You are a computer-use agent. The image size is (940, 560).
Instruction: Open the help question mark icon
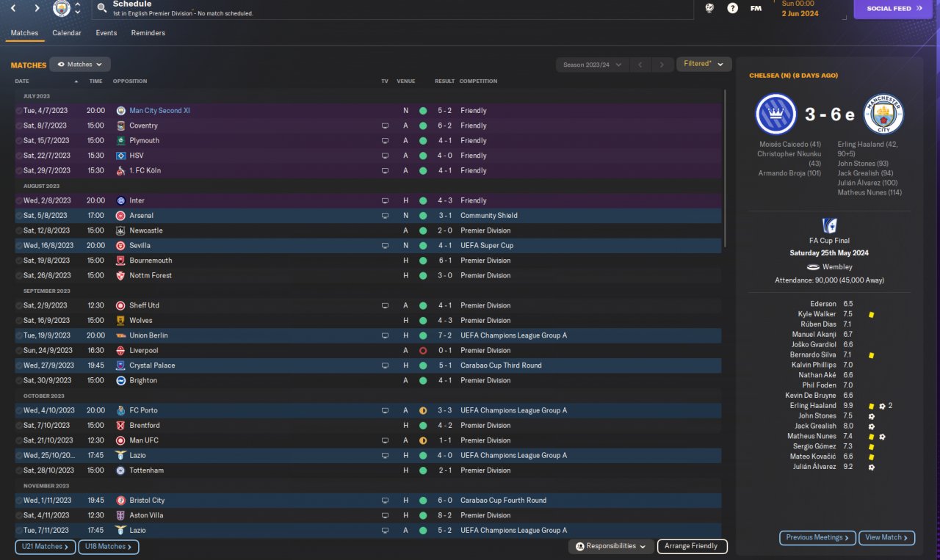pyautogui.click(x=732, y=8)
